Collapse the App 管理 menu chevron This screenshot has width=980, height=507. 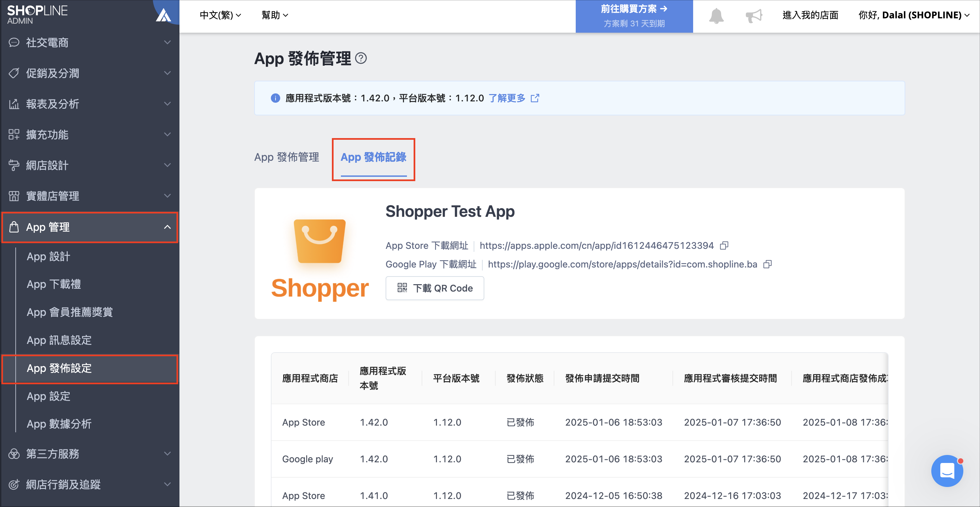coord(167,227)
